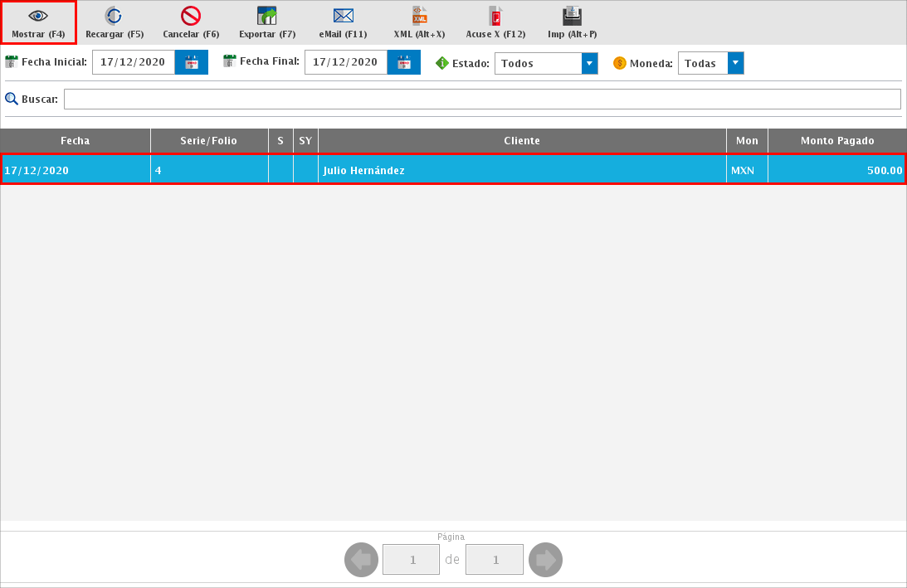Go to the previous page arrow
Viewport: 907px width, 588px height.
(x=361, y=560)
